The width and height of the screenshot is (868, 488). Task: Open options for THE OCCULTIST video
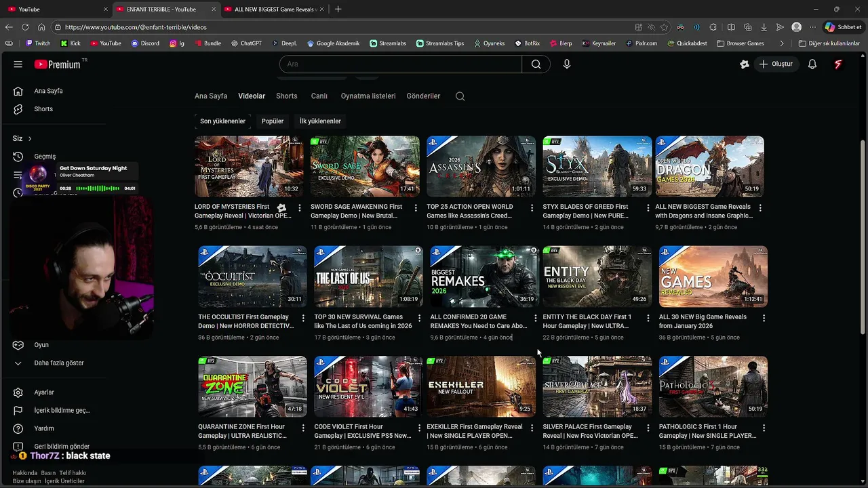pos(303,318)
